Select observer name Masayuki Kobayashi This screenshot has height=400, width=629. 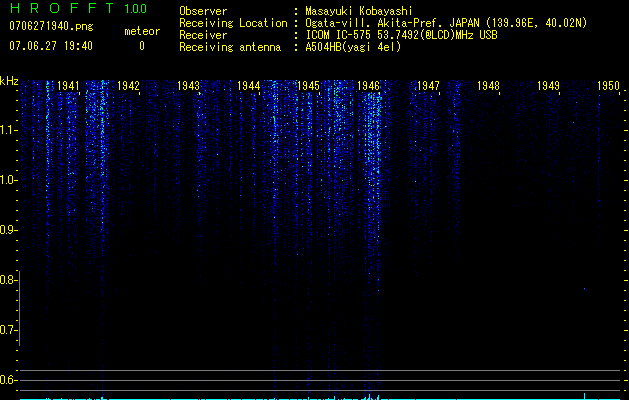pos(359,11)
